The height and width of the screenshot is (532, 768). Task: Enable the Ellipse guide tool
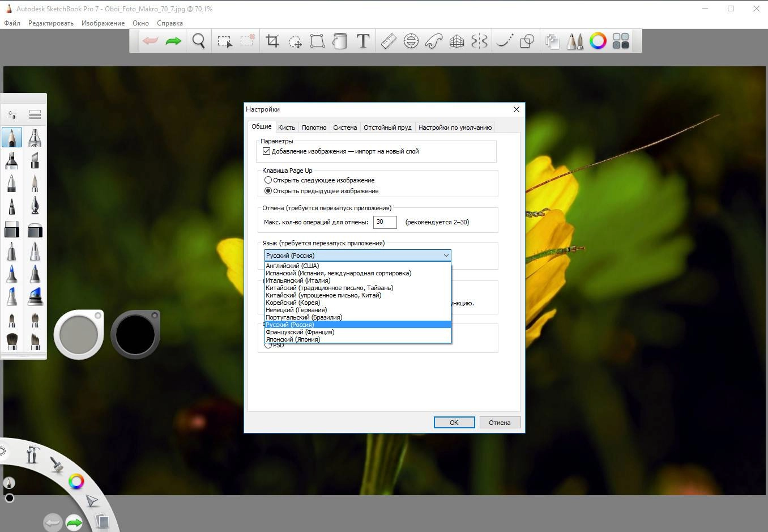tap(411, 41)
